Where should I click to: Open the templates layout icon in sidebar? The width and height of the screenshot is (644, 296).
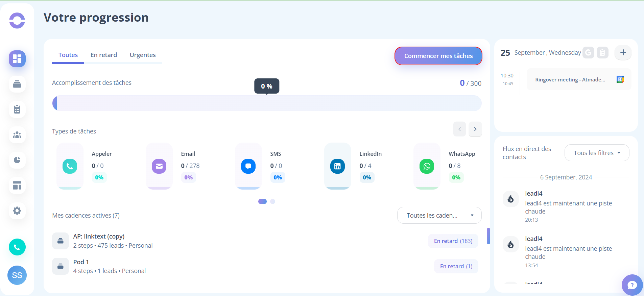[17, 186]
